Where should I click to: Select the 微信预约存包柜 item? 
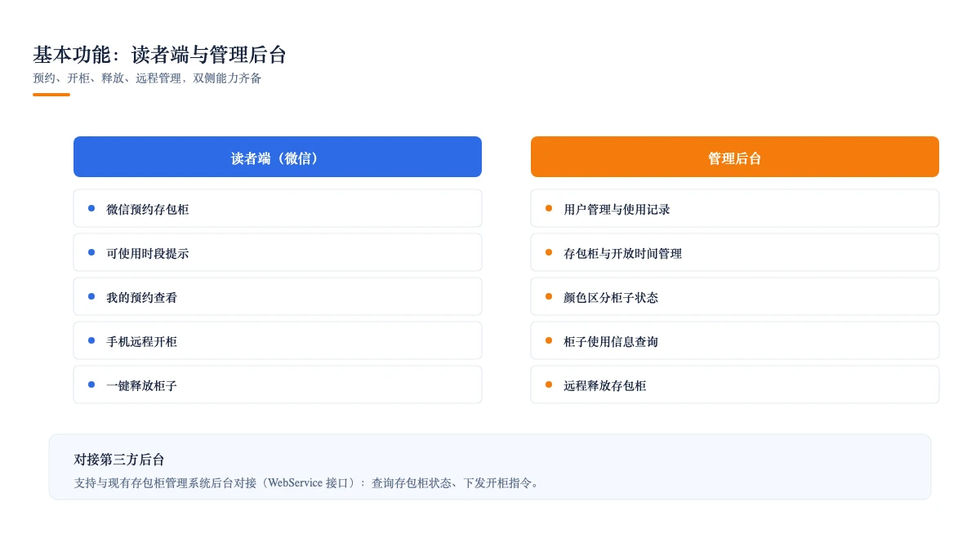(278, 208)
